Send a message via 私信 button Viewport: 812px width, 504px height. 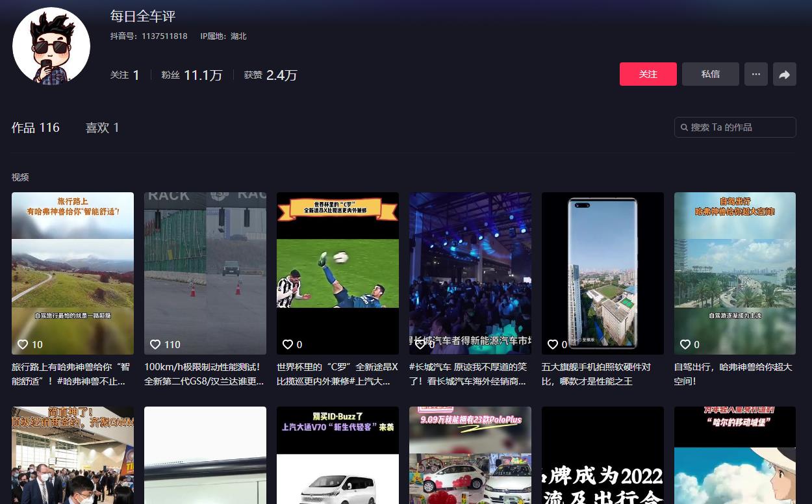(711, 74)
